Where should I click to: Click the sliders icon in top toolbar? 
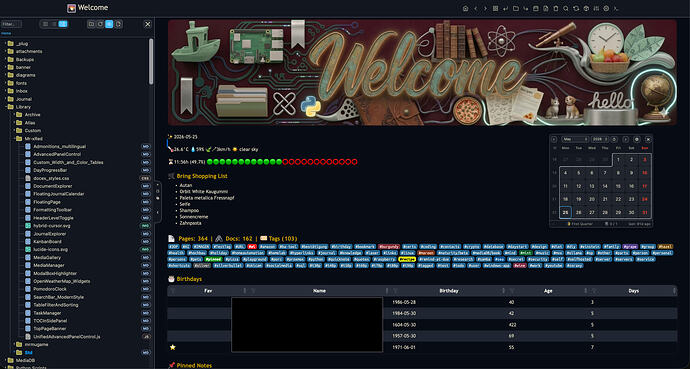(596, 8)
